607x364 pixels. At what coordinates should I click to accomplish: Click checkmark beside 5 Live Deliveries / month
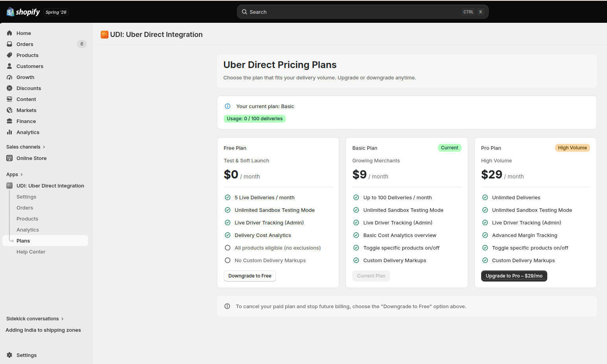[x=228, y=197]
